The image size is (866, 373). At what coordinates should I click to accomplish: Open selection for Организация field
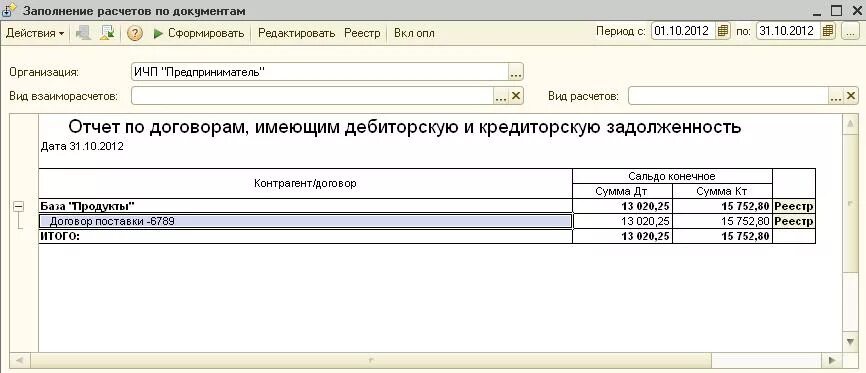[x=515, y=72]
